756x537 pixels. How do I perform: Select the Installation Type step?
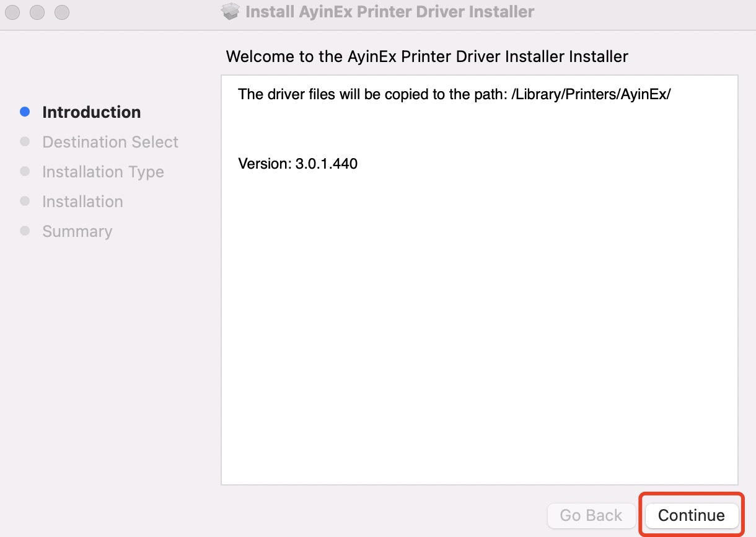(103, 172)
